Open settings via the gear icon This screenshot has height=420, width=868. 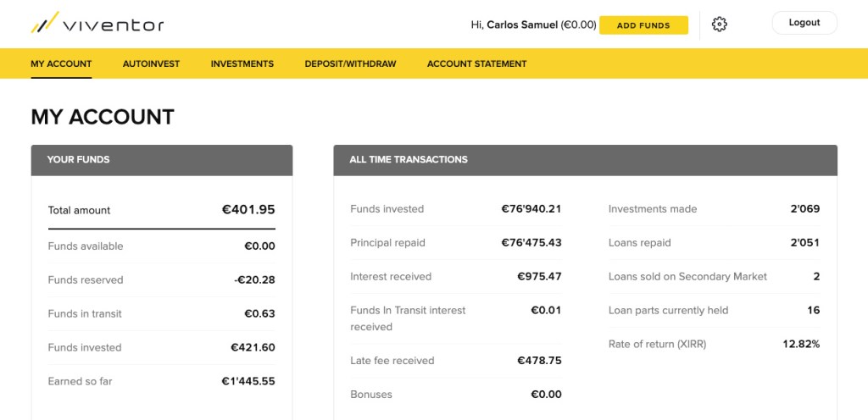[x=720, y=25]
